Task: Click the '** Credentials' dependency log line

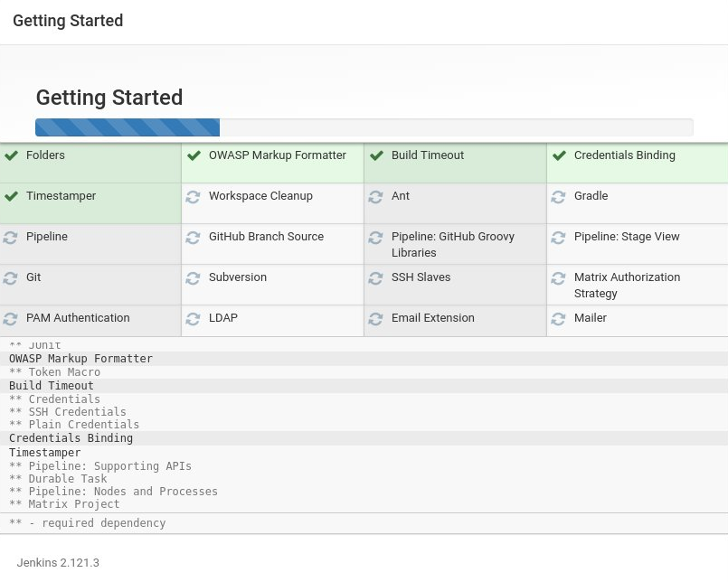Action: click(x=55, y=399)
